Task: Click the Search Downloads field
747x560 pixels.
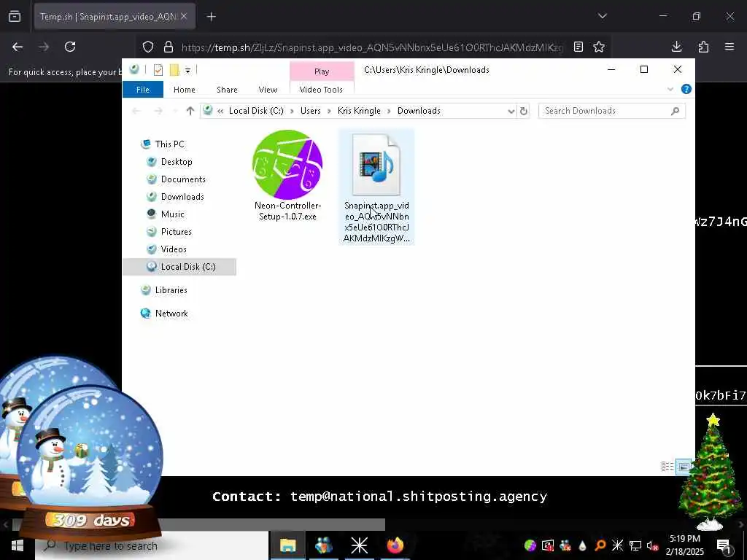Action: pyautogui.click(x=612, y=111)
